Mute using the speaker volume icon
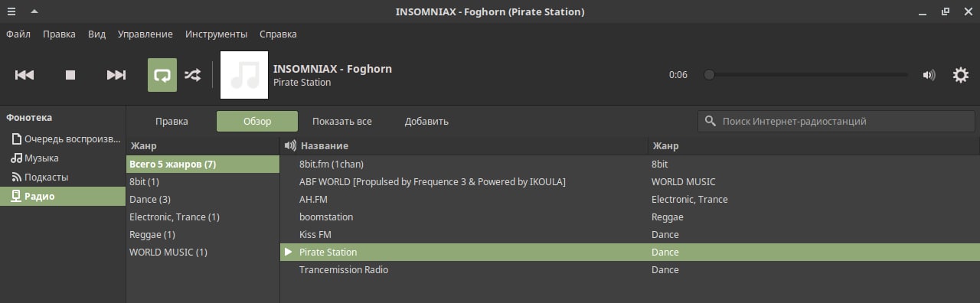Viewport: 980px width, 303px height. [929, 75]
